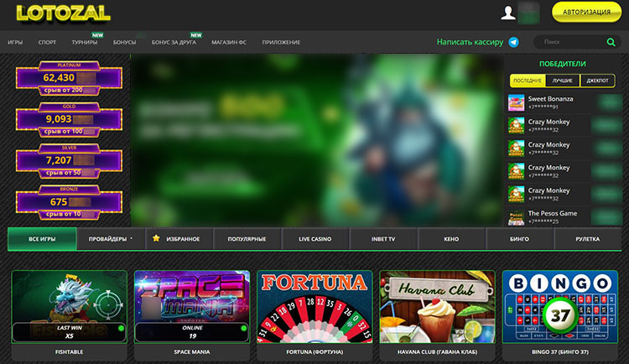Open the Havana Club game thumbnail
The image size is (629, 364).
click(436, 306)
